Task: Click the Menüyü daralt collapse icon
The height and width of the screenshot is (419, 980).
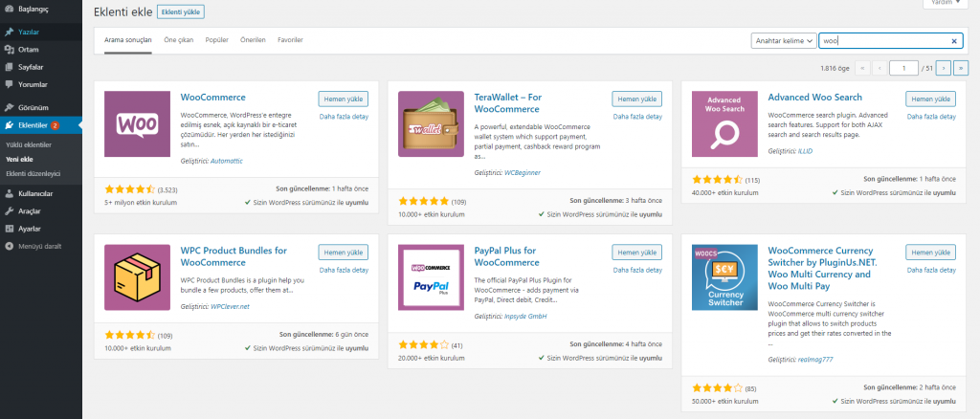Action: tap(9, 246)
